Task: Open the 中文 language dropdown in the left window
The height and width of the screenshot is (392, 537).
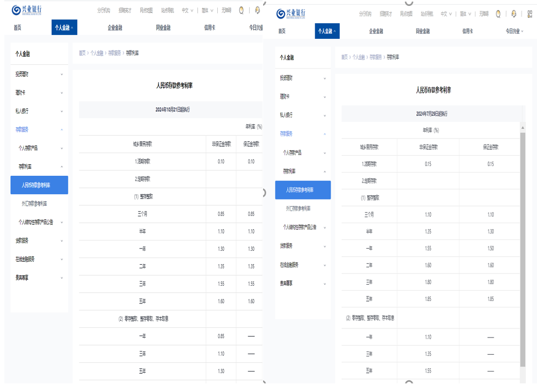Action: [187, 11]
